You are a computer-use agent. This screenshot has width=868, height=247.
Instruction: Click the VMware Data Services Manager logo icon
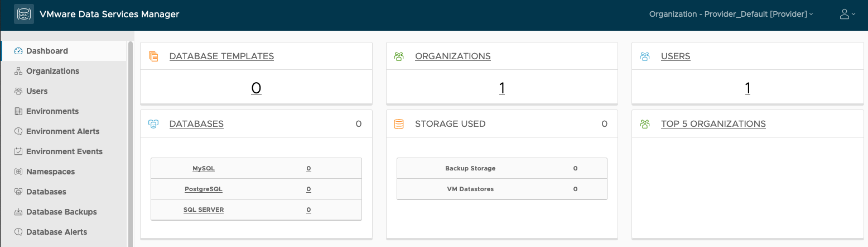coord(24,15)
